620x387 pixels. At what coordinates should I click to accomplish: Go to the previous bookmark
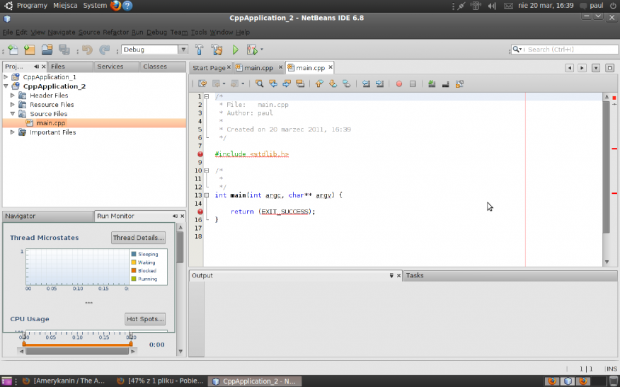click(319, 84)
